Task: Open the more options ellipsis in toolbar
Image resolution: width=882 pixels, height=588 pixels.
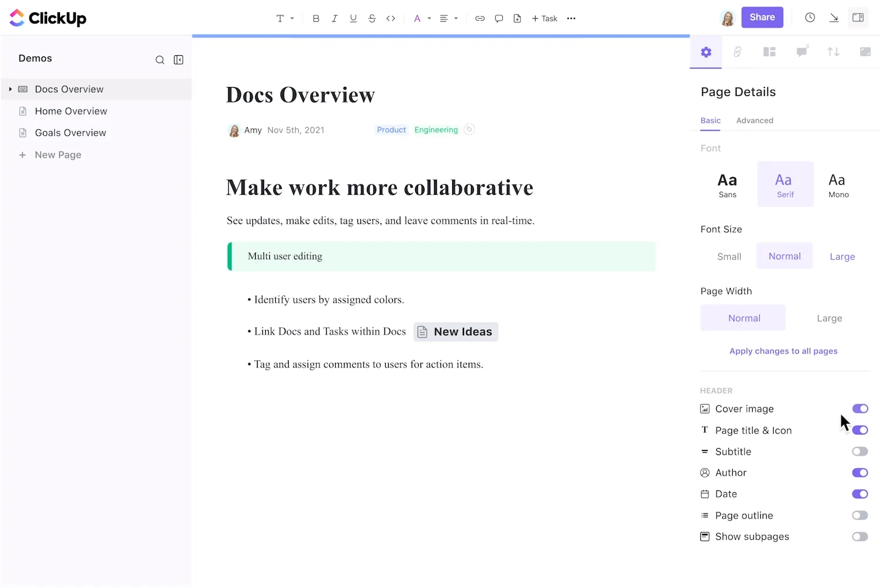Action: (x=571, y=18)
